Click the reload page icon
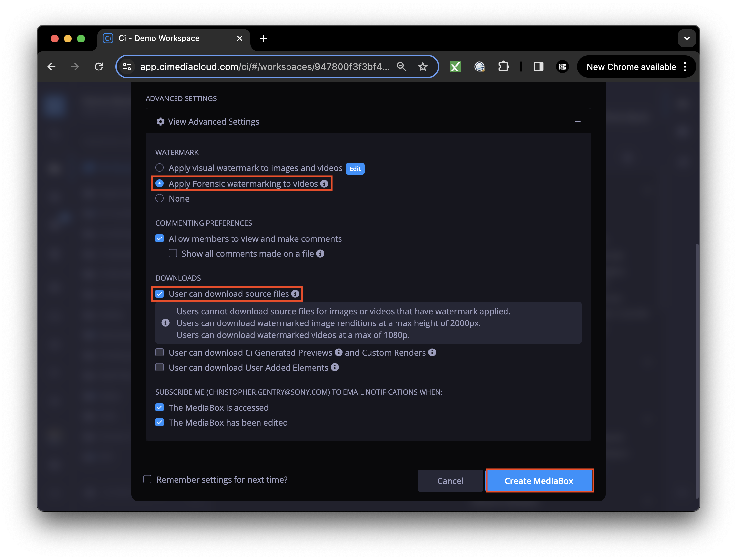 pos(98,66)
